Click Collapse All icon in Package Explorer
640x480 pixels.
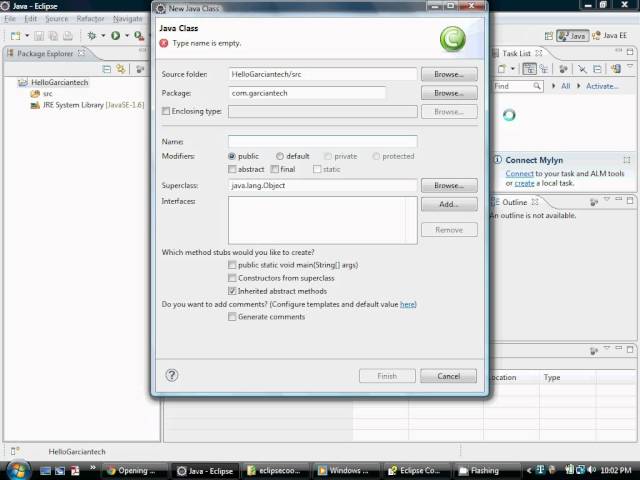click(107, 69)
